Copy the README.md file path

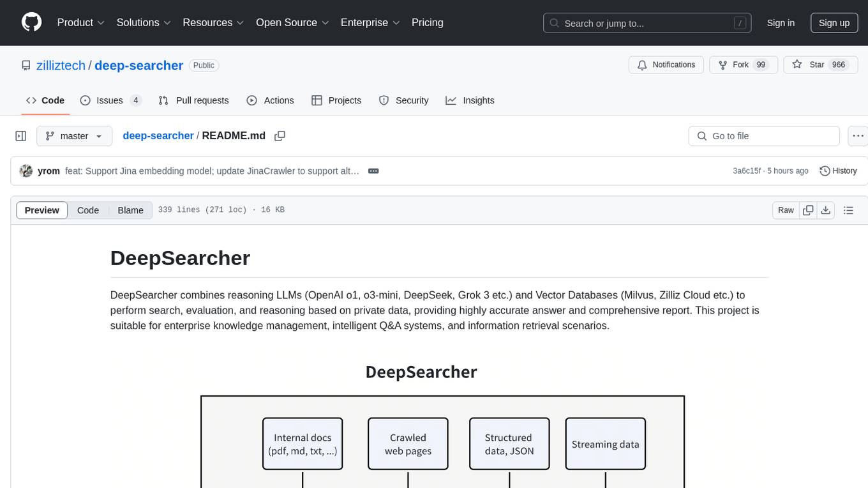pos(280,136)
